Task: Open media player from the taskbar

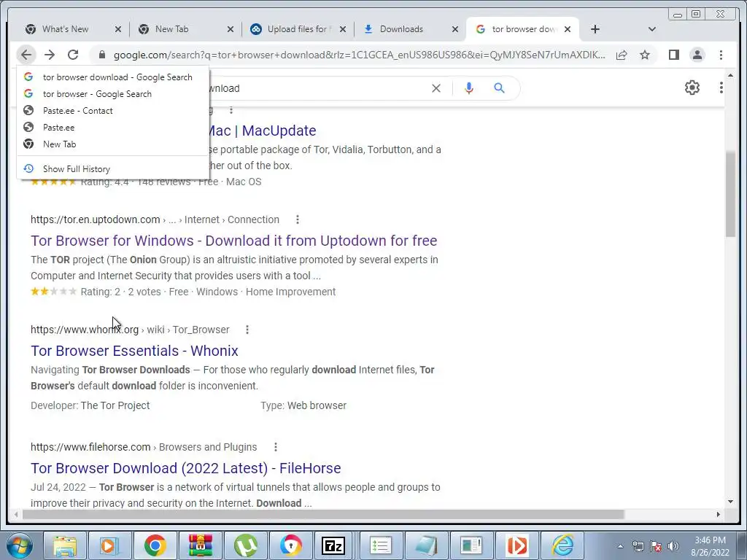Action: coord(109,545)
